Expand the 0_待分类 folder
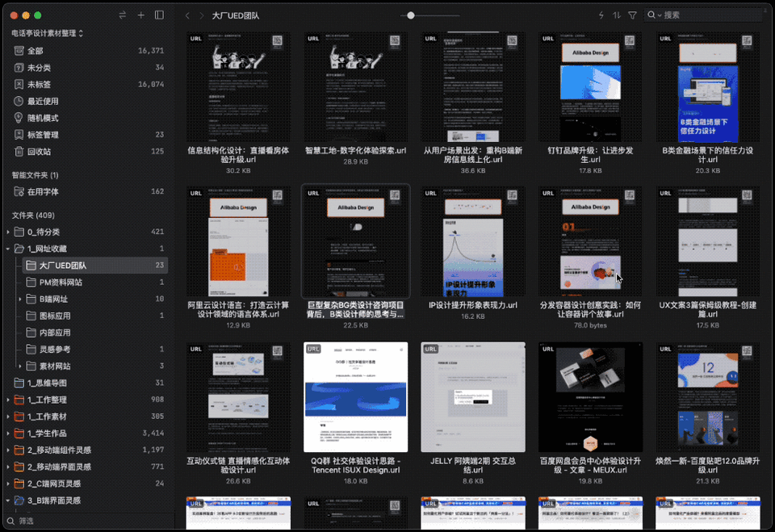775x532 pixels. pos(8,232)
